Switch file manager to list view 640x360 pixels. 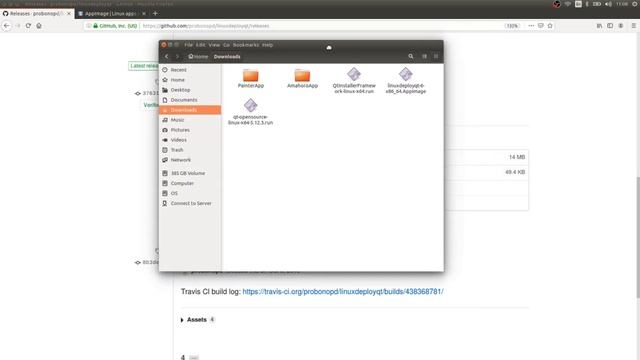point(424,56)
